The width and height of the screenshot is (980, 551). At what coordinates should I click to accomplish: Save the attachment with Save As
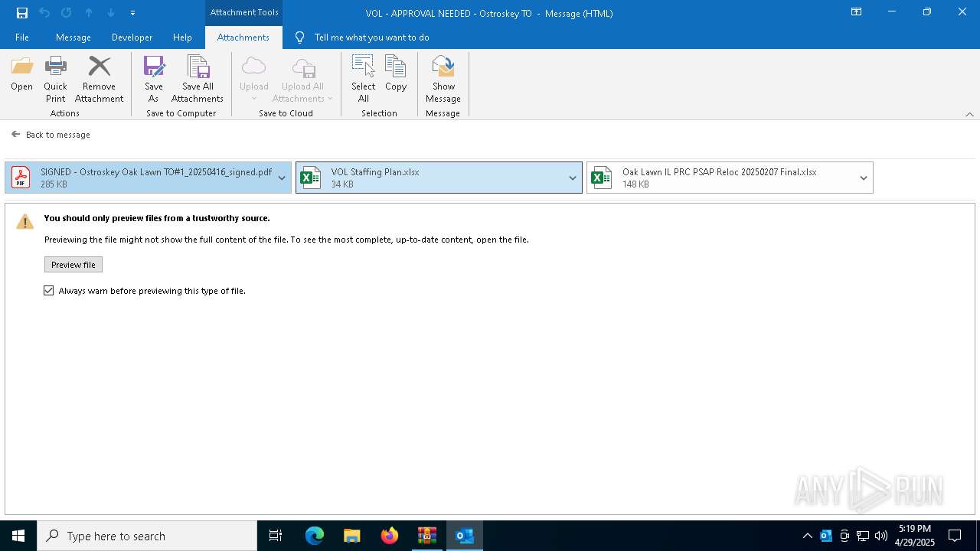(x=154, y=80)
